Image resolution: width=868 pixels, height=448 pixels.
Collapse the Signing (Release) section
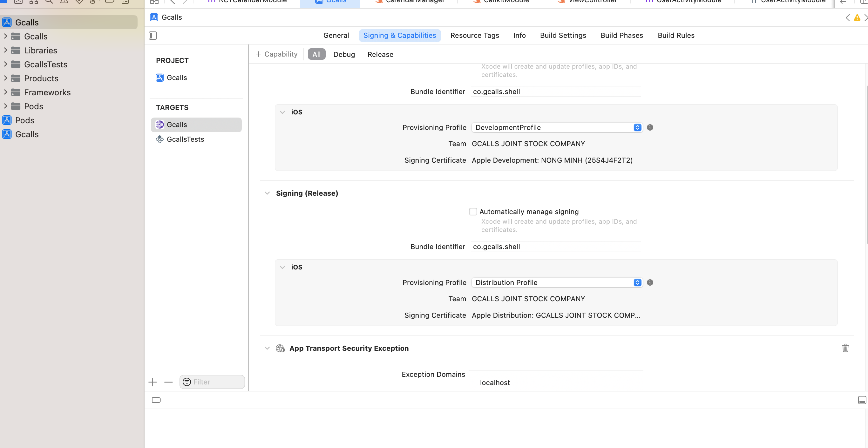(x=267, y=193)
